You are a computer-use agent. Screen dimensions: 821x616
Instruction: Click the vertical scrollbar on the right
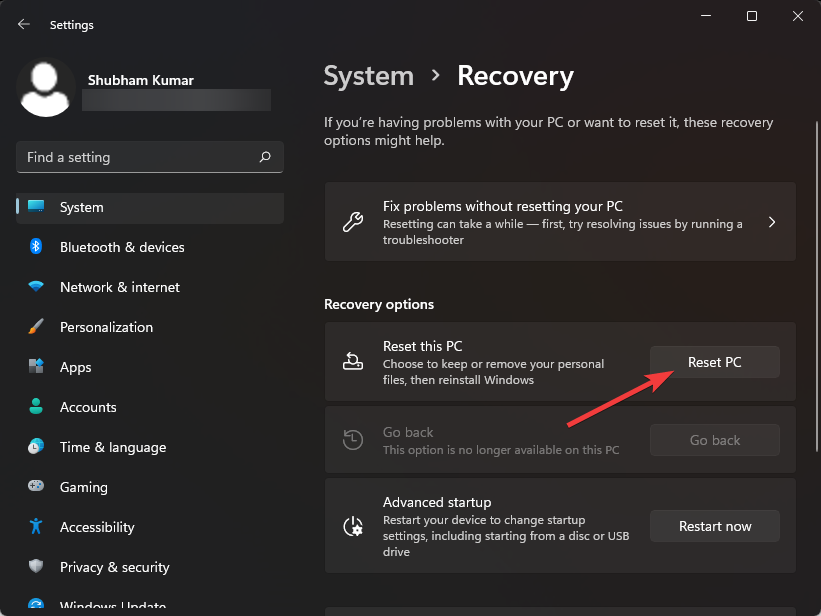pyautogui.click(x=818, y=286)
